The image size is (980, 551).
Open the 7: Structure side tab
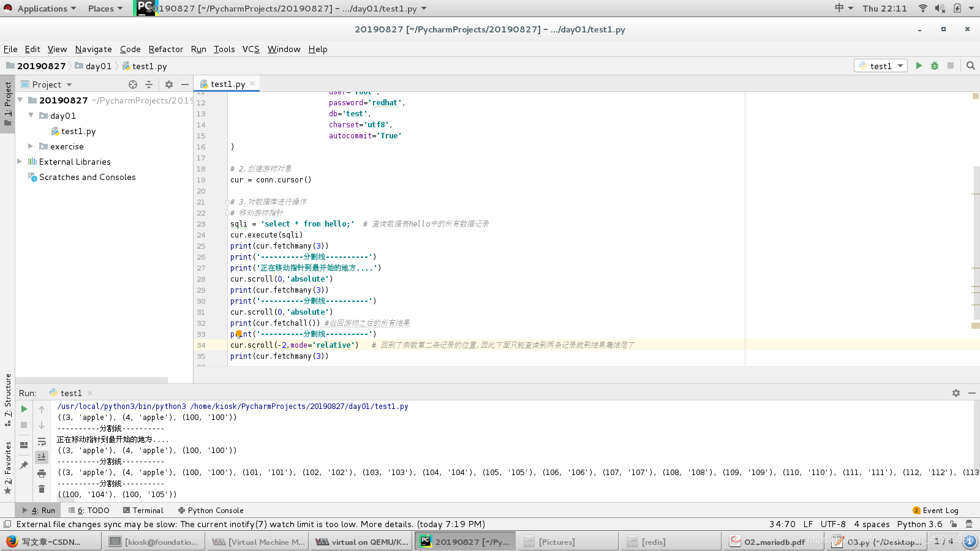(x=7, y=400)
